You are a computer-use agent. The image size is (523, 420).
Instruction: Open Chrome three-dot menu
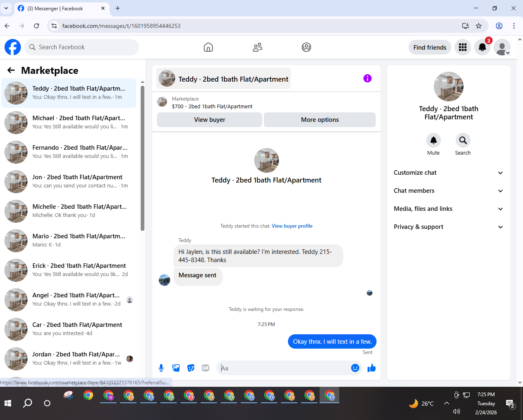514,26
